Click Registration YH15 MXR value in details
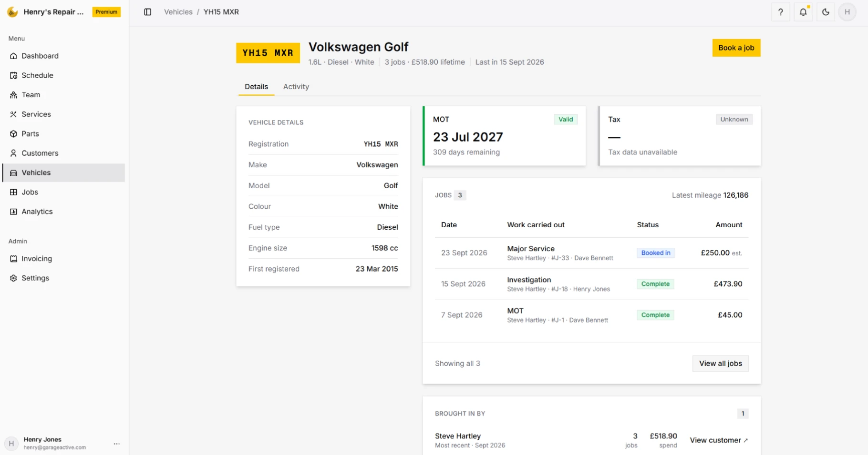This screenshot has width=868, height=455. tap(381, 144)
